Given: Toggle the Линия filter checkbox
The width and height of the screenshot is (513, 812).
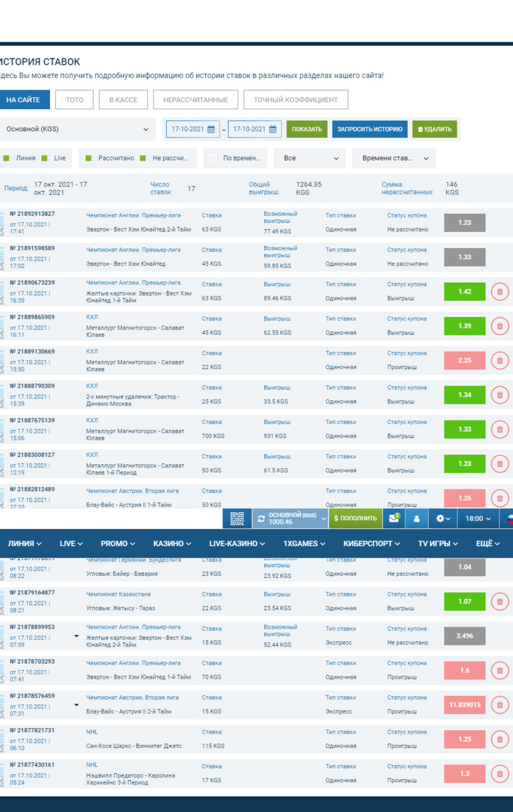Looking at the screenshot, I should coord(6,158).
